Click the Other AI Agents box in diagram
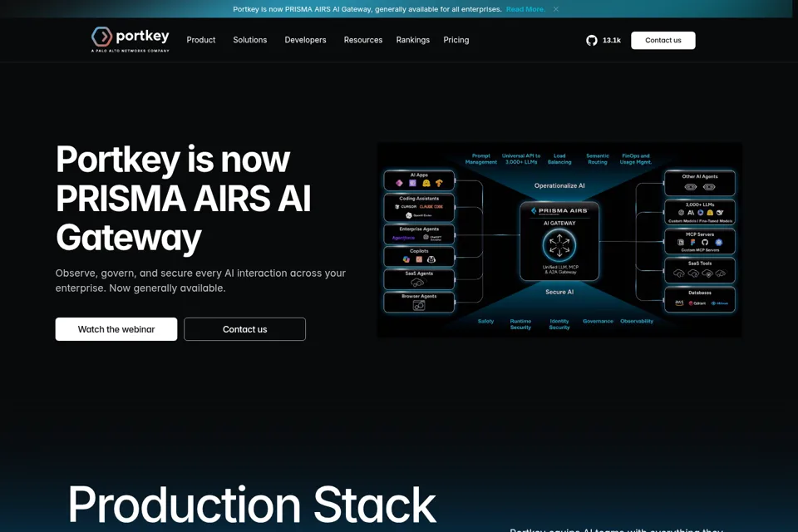 tap(700, 183)
